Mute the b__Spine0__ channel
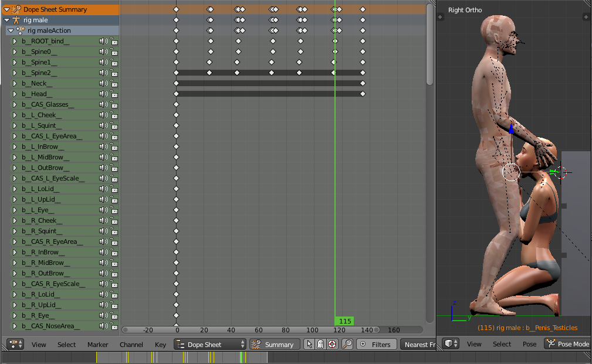The height and width of the screenshot is (364, 592). 103,52
